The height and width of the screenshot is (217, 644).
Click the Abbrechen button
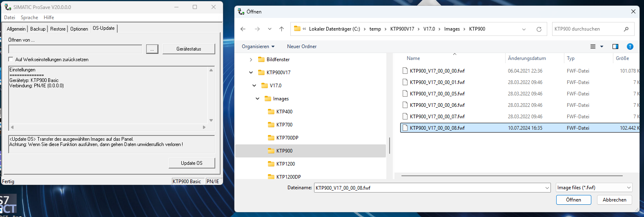coord(614,200)
